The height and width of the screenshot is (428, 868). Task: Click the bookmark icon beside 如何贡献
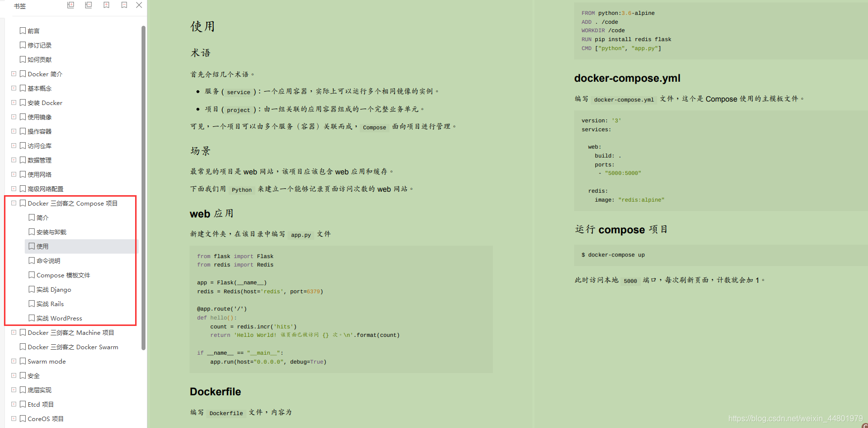click(23, 59)
